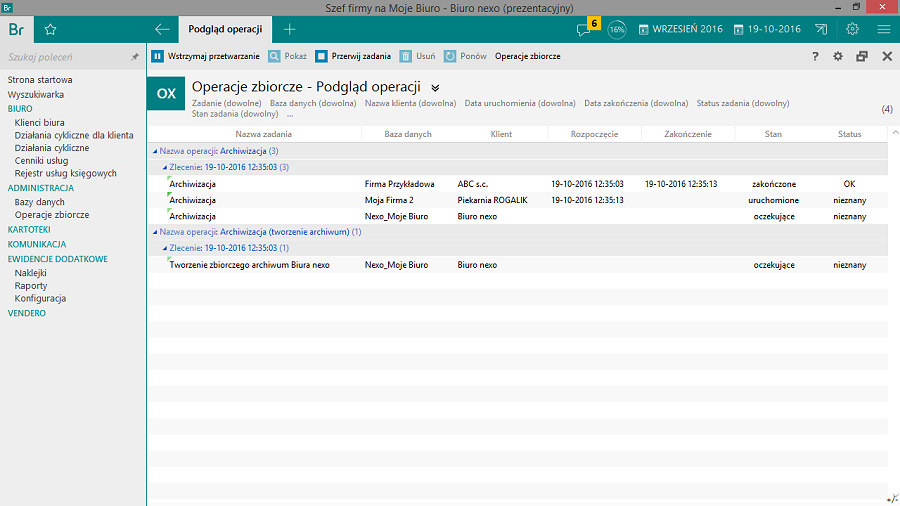Collapse Archiwizacja (tworzenie archiwum) group
The image size is (900, 506).
(155, 231)
